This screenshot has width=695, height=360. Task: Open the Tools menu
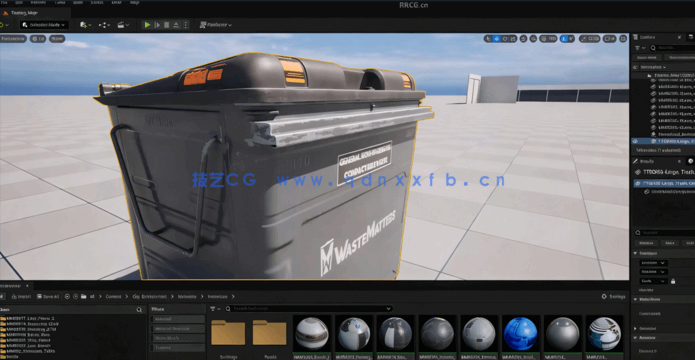point(60,2)
